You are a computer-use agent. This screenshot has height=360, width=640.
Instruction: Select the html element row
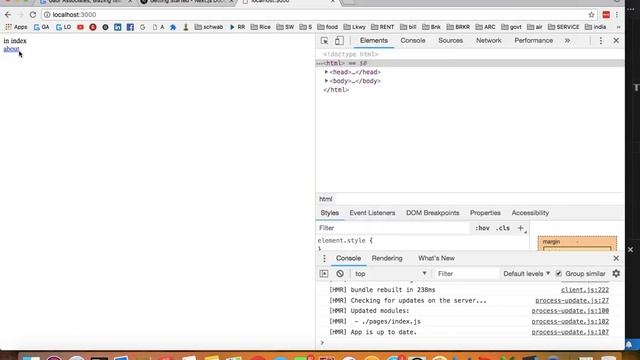coord(470,63)
